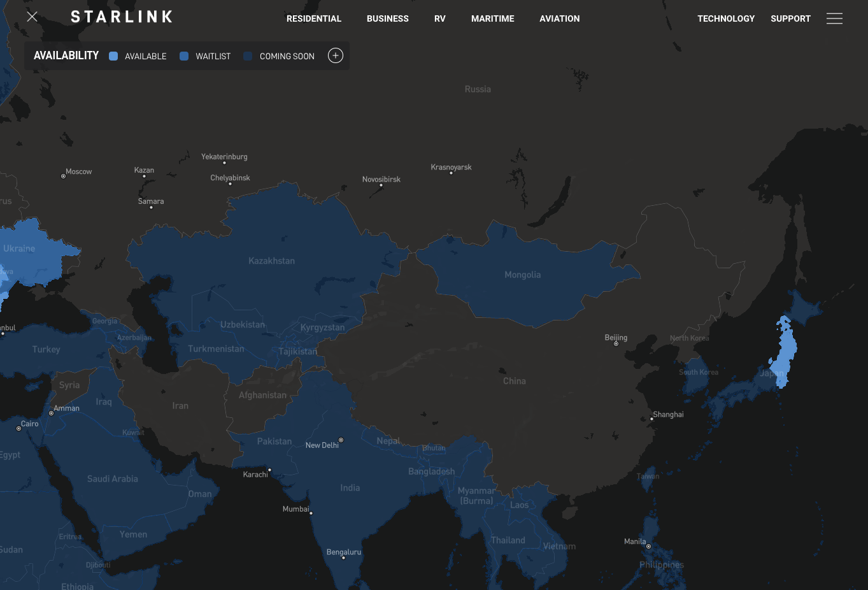Expand availability legend with plus icon

point(336,55)
